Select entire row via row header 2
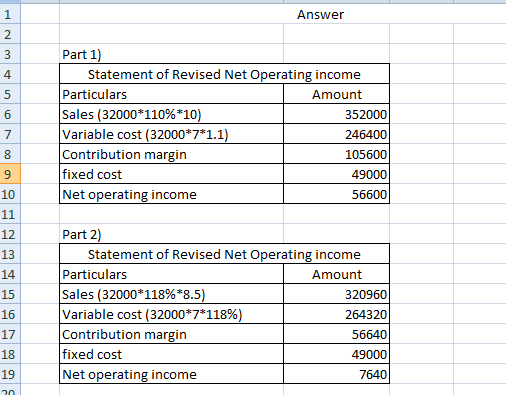The width and height of the screenshot is (506, 395). (10, 34)
